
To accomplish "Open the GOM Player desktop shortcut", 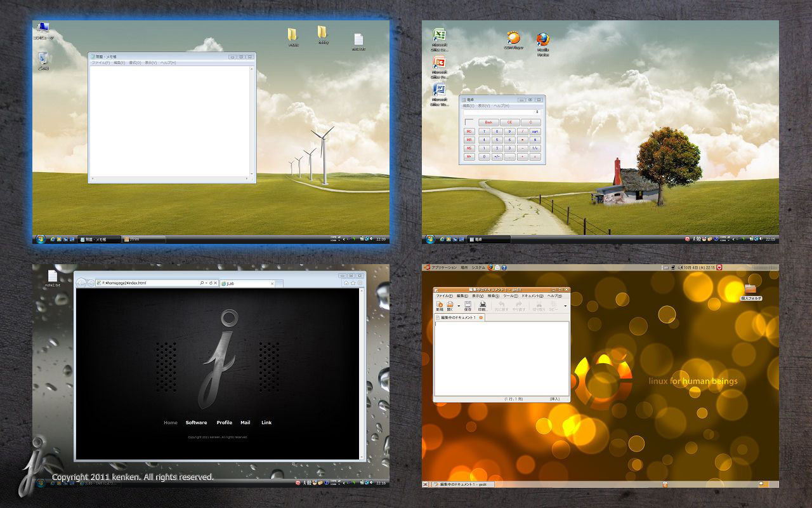I will [513, 39].
